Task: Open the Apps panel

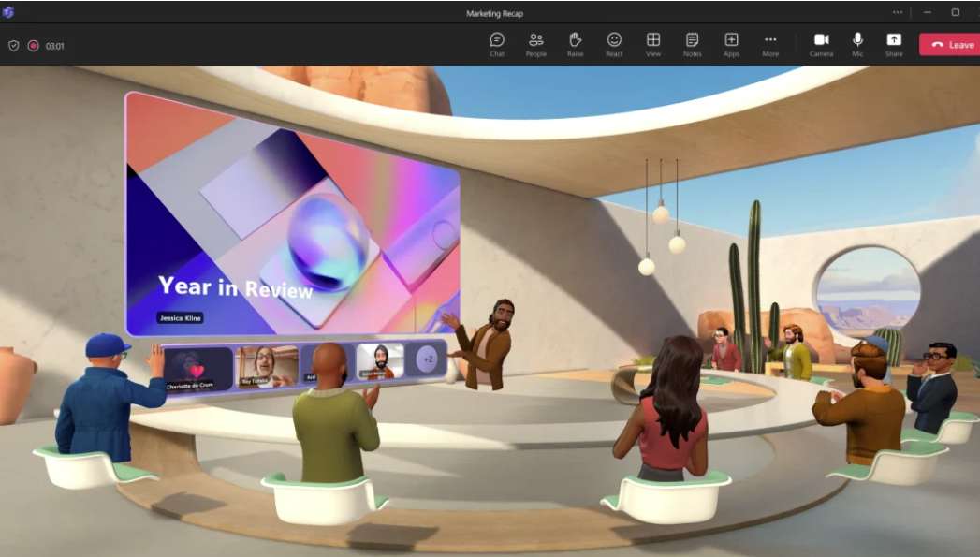Action: pos(731,43)
